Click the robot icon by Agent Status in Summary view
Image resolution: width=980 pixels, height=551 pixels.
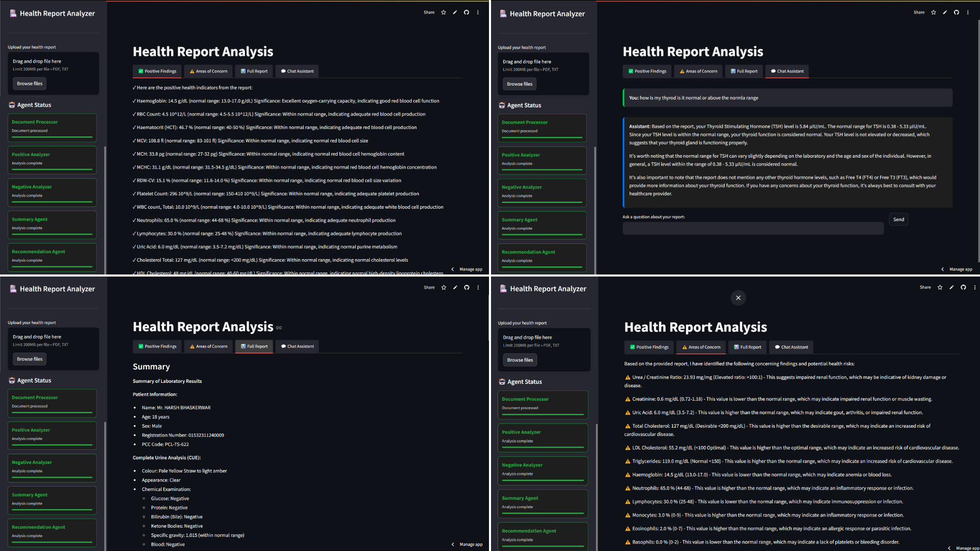pos(12,381)
